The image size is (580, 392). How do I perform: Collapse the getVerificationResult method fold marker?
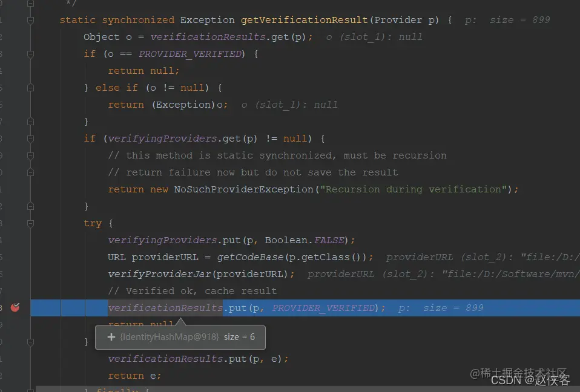pos(31,21)
